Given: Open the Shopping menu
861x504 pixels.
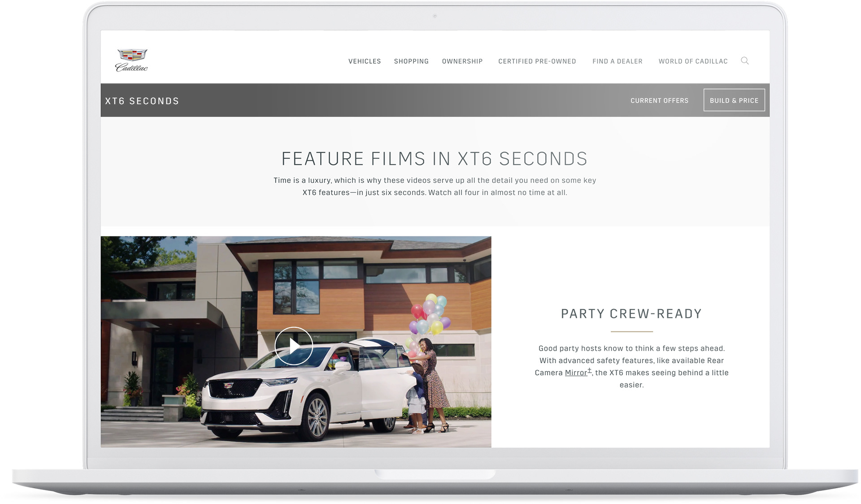Looking at the screenshot, I should [x=411, y=61].
